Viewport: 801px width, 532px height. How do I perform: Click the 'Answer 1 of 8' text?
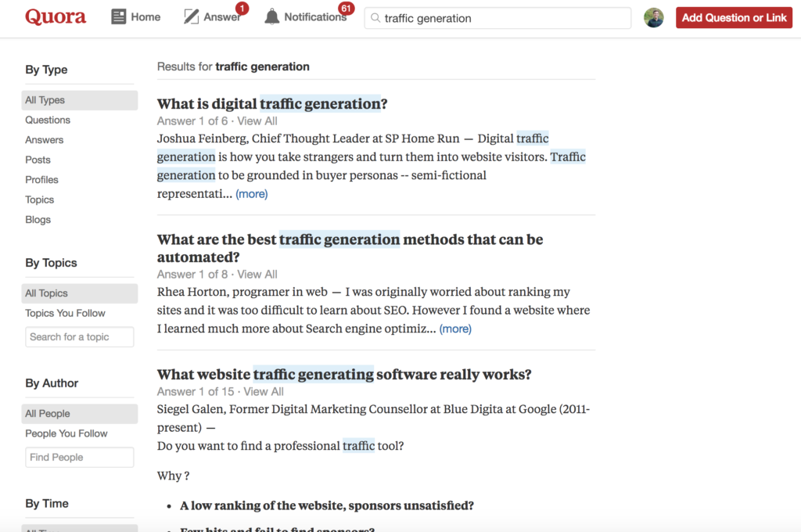192,275
